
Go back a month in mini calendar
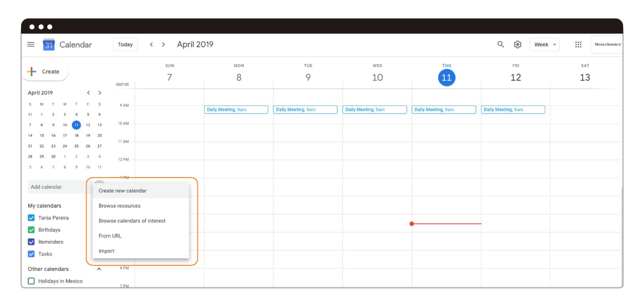pos(88,93)
